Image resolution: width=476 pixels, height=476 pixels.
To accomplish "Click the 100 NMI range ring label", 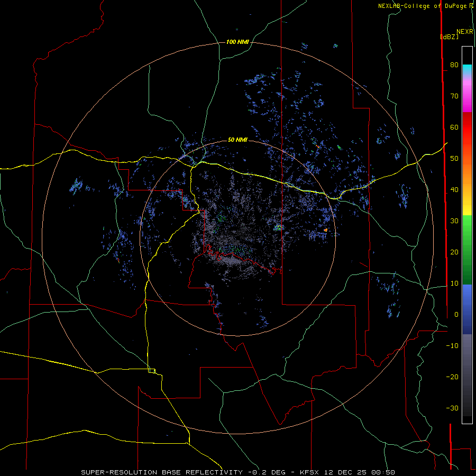I will coord(237,42).
